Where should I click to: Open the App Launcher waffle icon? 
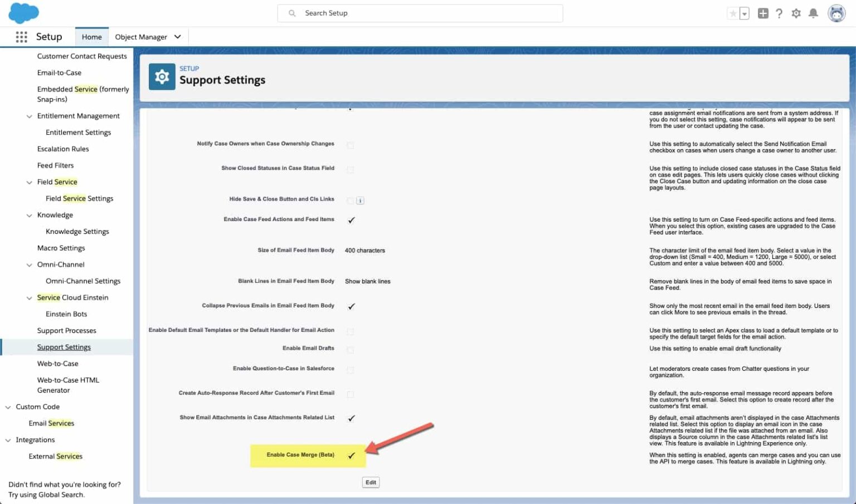click(21, 36)
